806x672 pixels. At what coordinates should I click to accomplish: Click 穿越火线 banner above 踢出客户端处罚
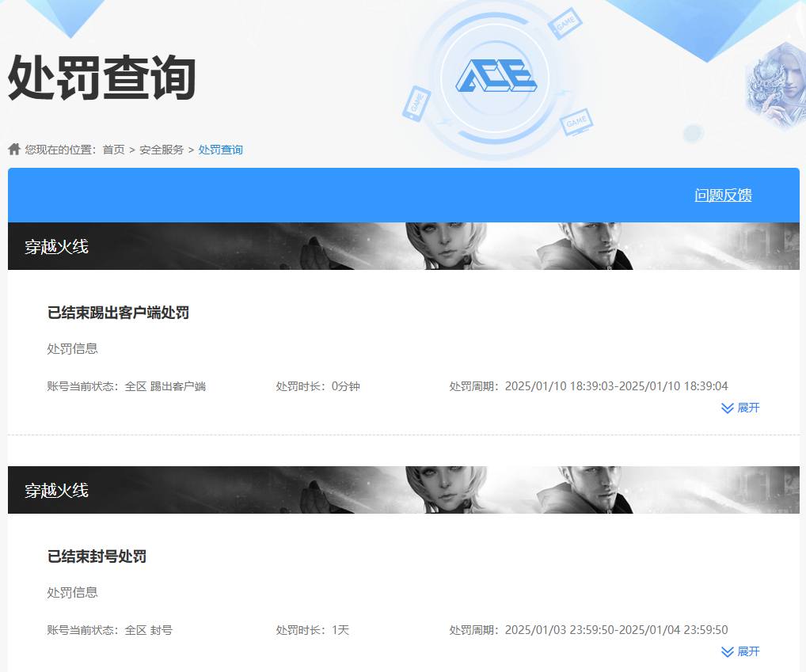click(404, 246)
